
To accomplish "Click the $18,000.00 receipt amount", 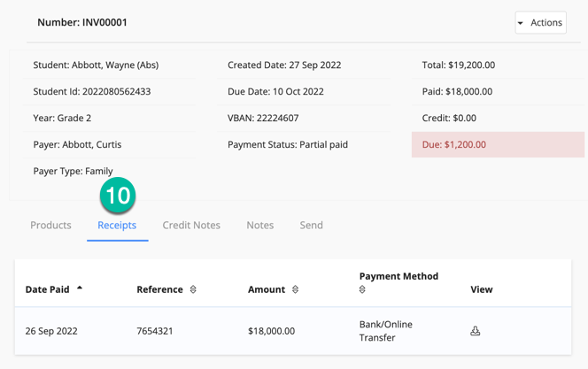I will coord(271,331).
